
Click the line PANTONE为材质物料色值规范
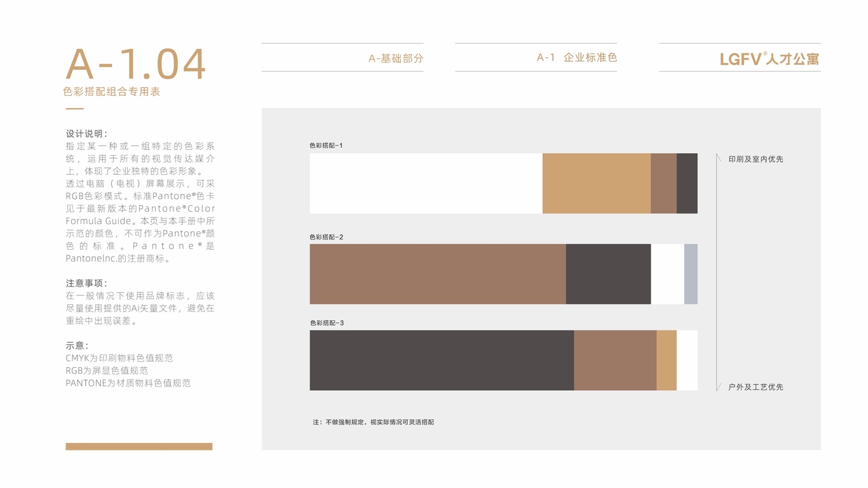[x=128, y=383]
